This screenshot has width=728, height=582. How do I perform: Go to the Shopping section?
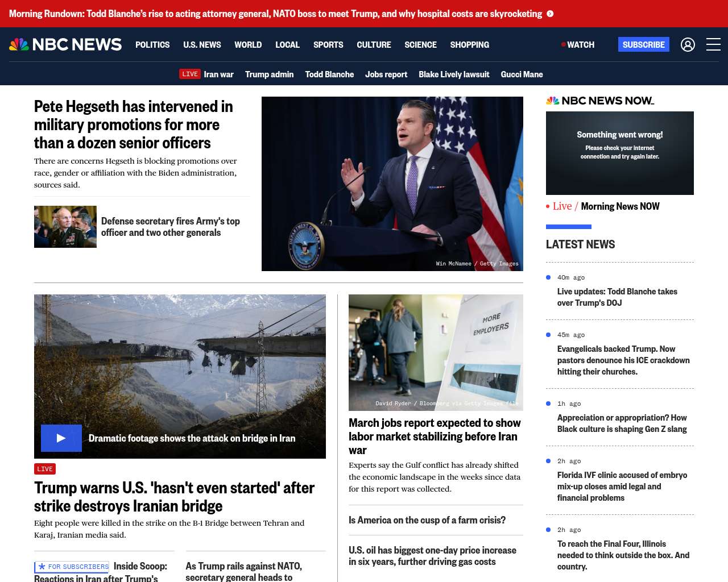[x=469, y=44]
